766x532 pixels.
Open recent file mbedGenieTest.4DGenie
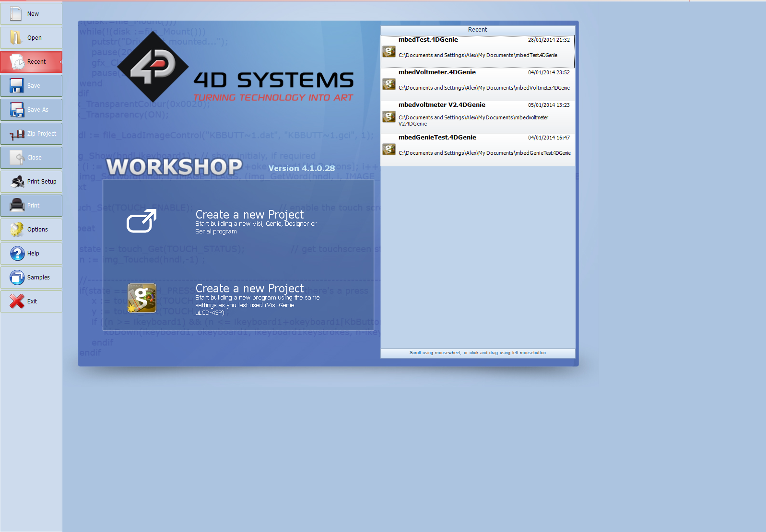478,150
